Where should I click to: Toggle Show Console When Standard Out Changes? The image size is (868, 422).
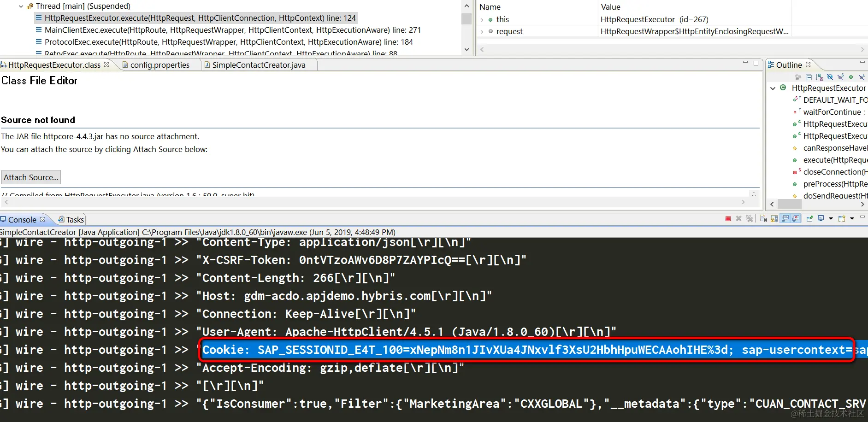pyautogui.click(x=785, y=218)
